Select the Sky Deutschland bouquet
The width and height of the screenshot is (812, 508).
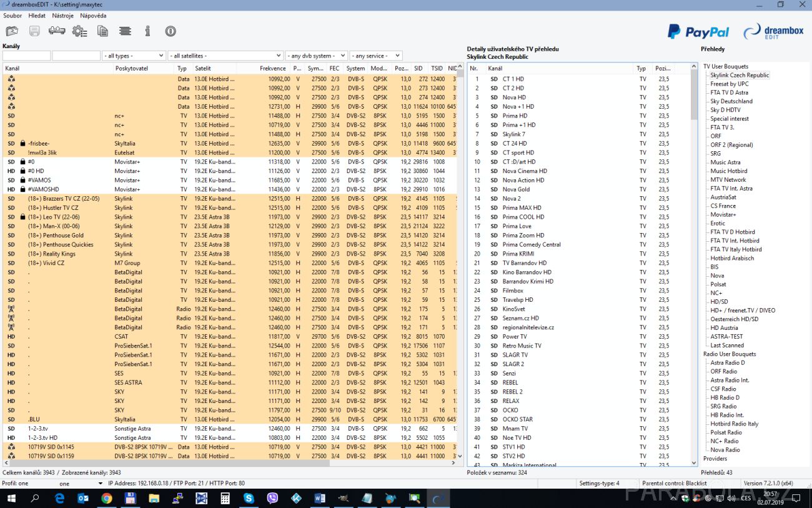point(731,101)
